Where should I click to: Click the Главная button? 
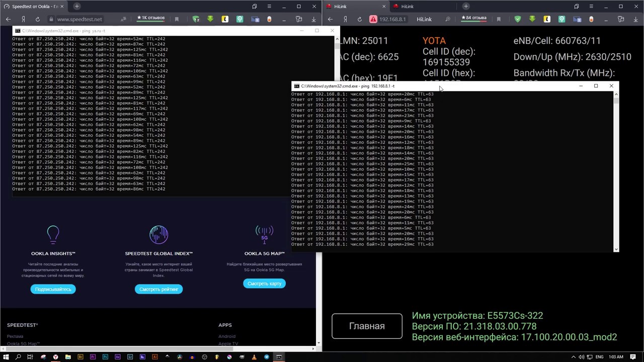367,326
